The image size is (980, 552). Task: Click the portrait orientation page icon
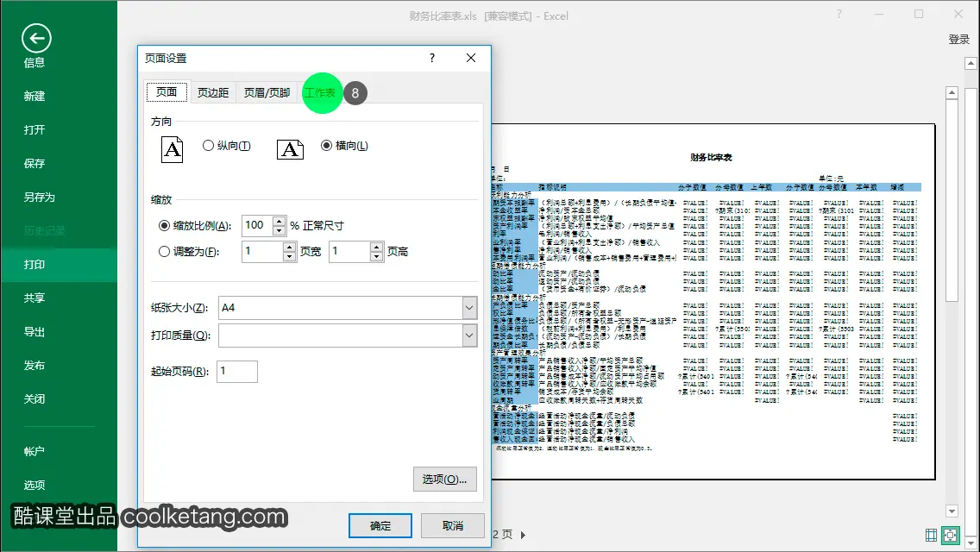pyautogui.click(x=172, y=149)
